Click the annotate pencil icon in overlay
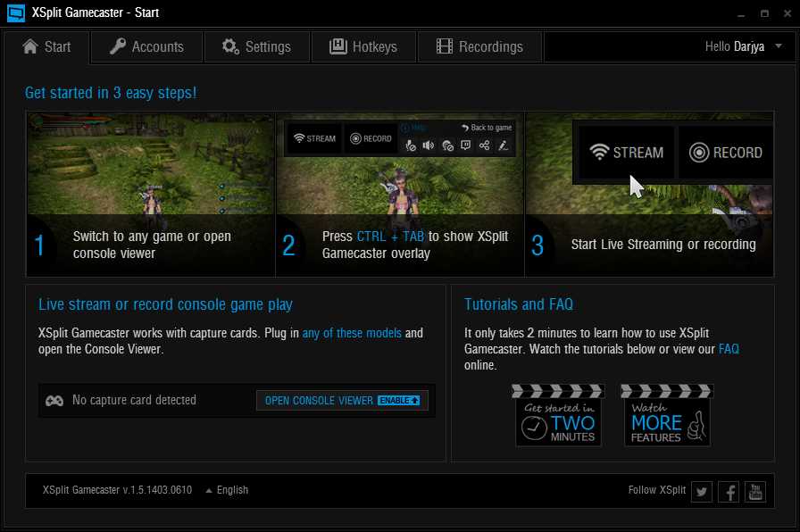 503,145
